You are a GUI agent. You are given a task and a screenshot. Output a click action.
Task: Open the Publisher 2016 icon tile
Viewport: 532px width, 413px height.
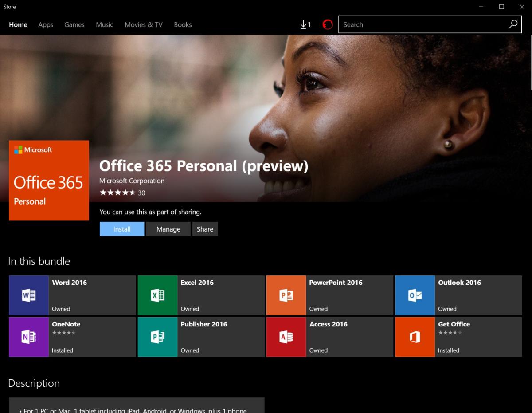157,337
